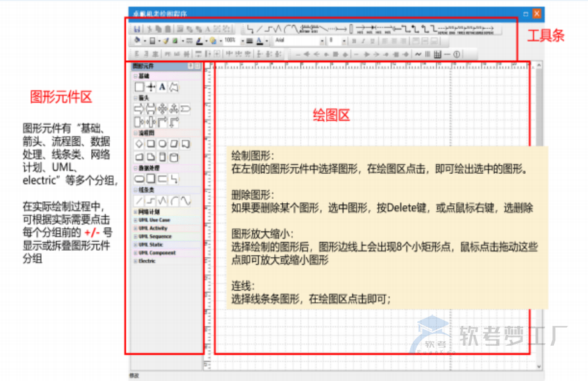
Task: Click the Save icon in the toolbar
Action: point(137,29)
